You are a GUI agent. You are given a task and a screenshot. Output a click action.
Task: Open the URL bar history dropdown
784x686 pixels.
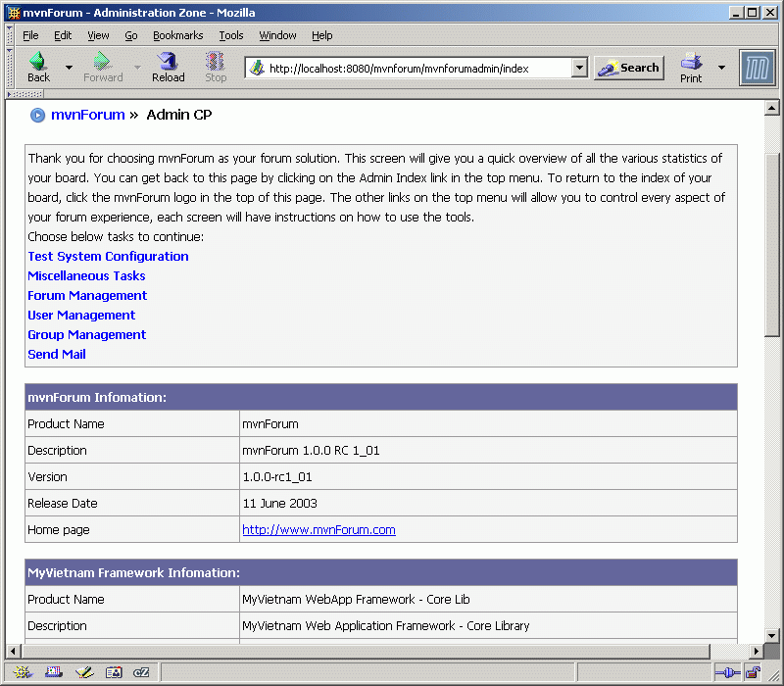coord(579,68)
